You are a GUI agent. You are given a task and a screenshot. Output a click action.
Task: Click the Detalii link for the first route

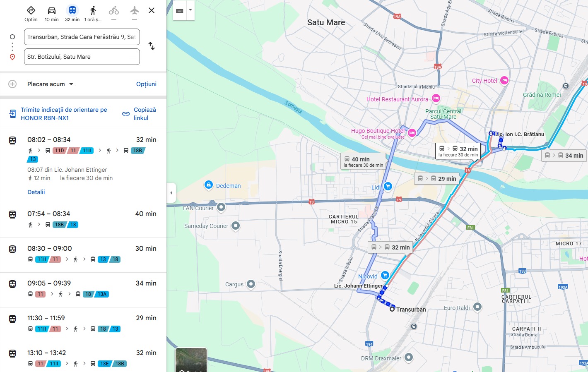pos(36,192)
